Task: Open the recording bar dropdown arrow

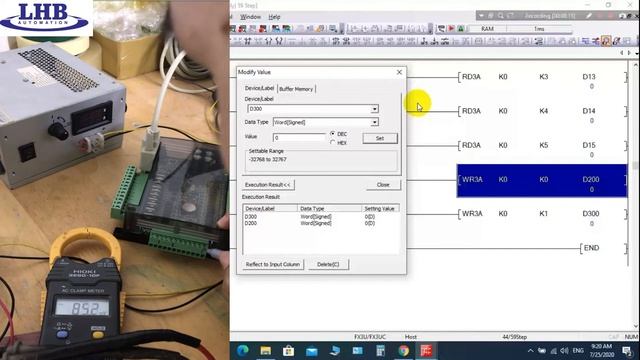Action: [482, 16]
